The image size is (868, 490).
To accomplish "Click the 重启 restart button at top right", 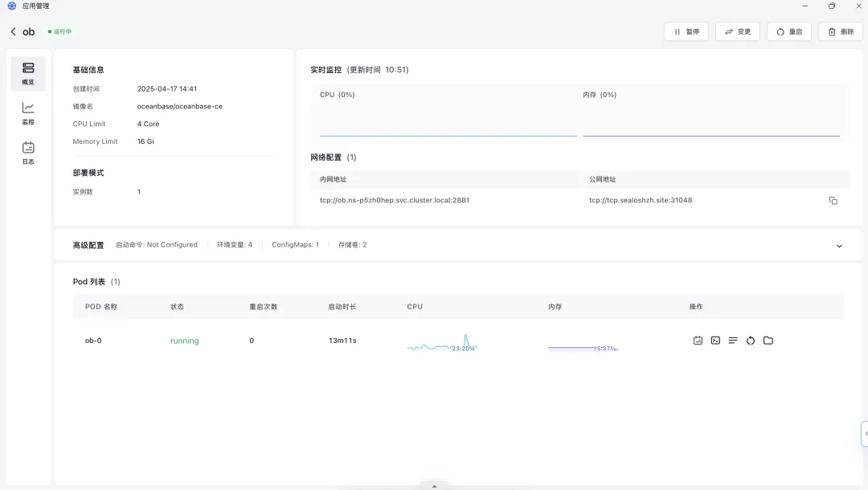I will [788, 31].
